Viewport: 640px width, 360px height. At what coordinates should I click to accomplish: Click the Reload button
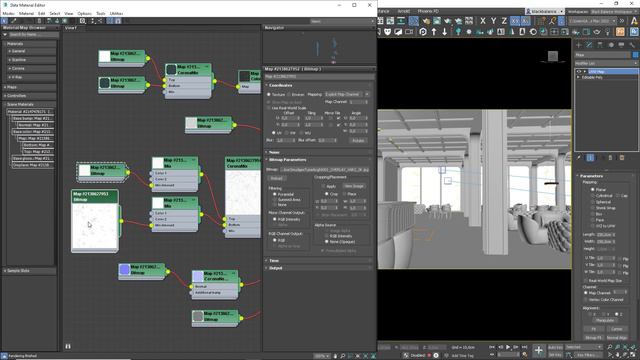277,178
